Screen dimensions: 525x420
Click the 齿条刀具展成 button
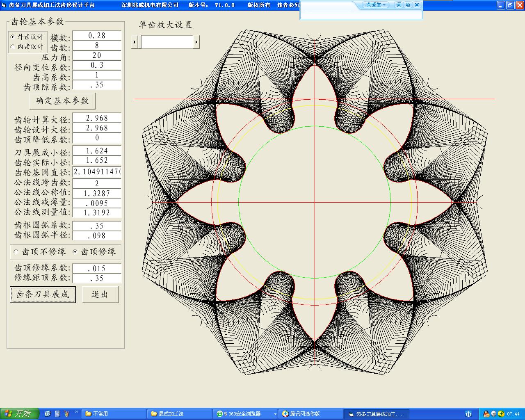click(43, 294)
